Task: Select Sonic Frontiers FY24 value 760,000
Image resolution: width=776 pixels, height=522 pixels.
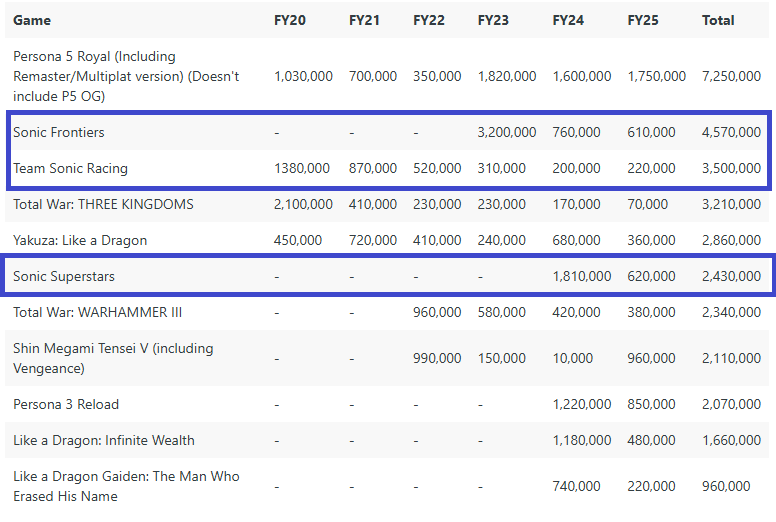Action: point(576,132)
